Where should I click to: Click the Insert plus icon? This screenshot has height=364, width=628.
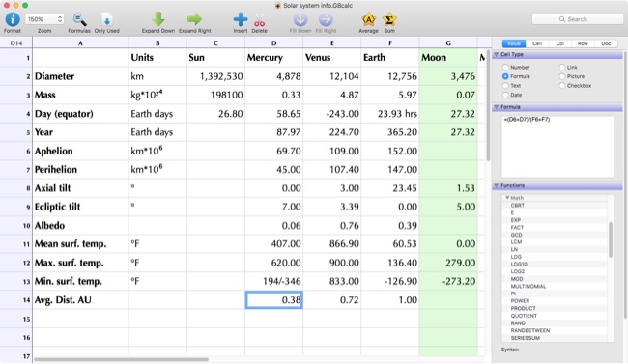pyautogui.click(x=241, y=19)
